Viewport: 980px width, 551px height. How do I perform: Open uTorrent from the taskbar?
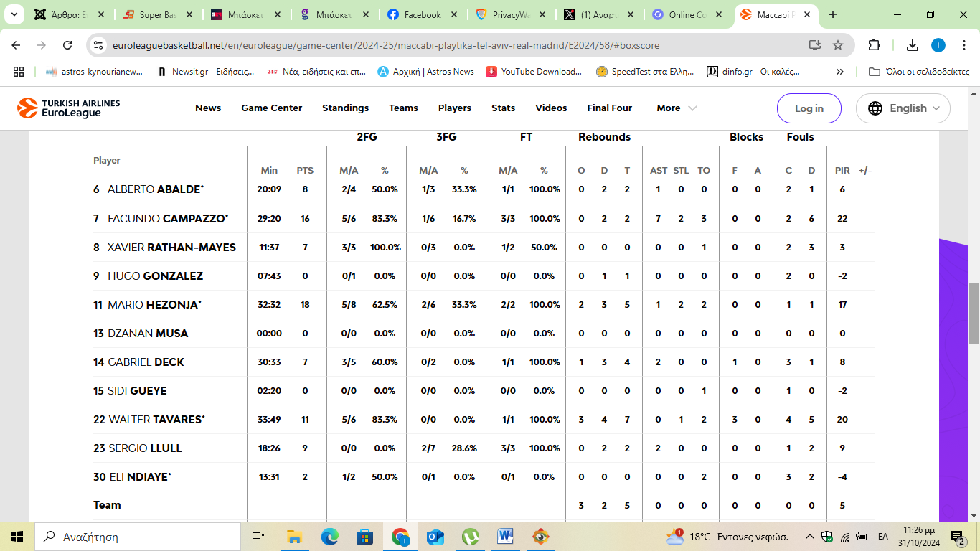471,536
